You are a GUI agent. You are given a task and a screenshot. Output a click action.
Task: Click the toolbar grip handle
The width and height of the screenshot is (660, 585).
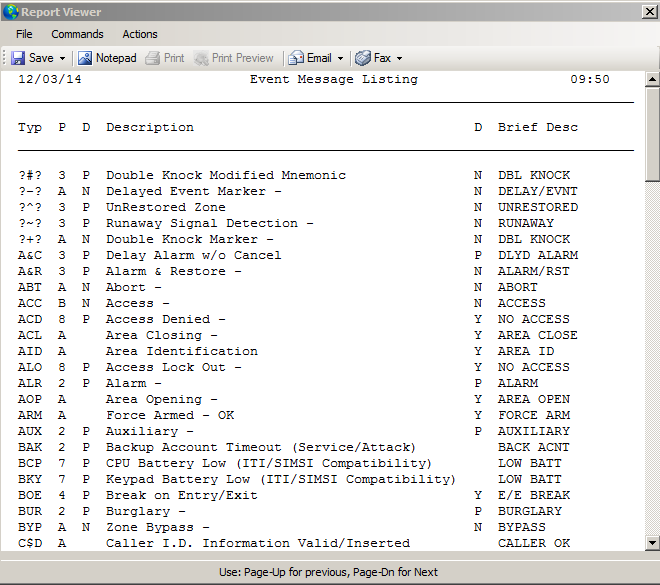[x=4, y=58]
